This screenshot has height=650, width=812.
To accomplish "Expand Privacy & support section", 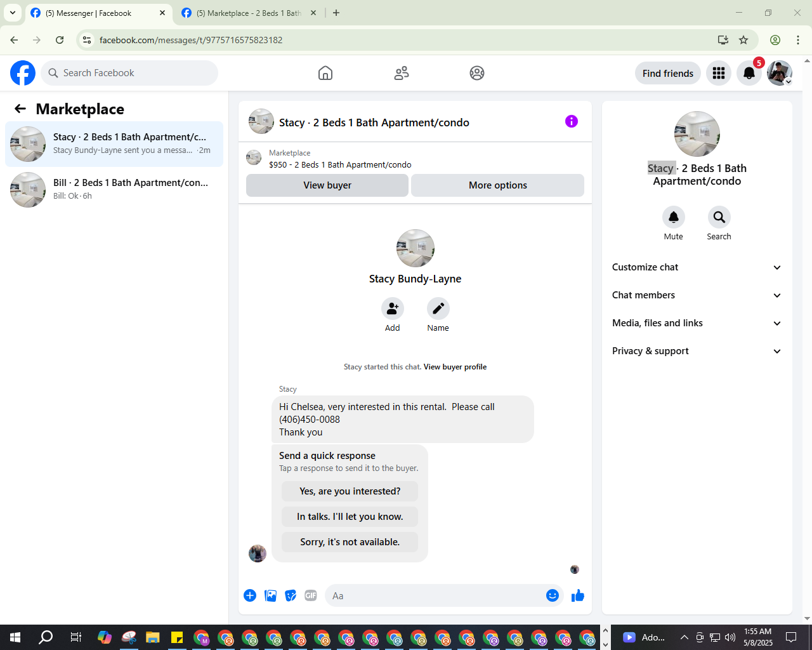I will tap(697, 351).
